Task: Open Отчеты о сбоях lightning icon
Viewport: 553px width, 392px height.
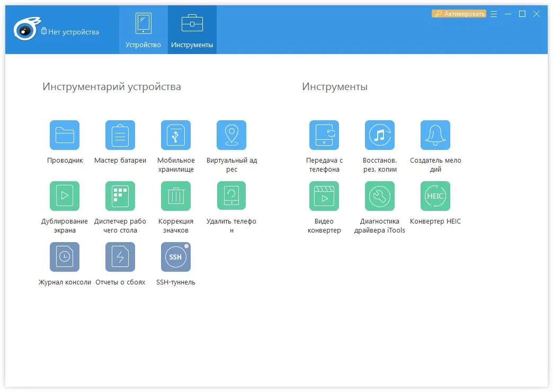Action: [120, 257]
